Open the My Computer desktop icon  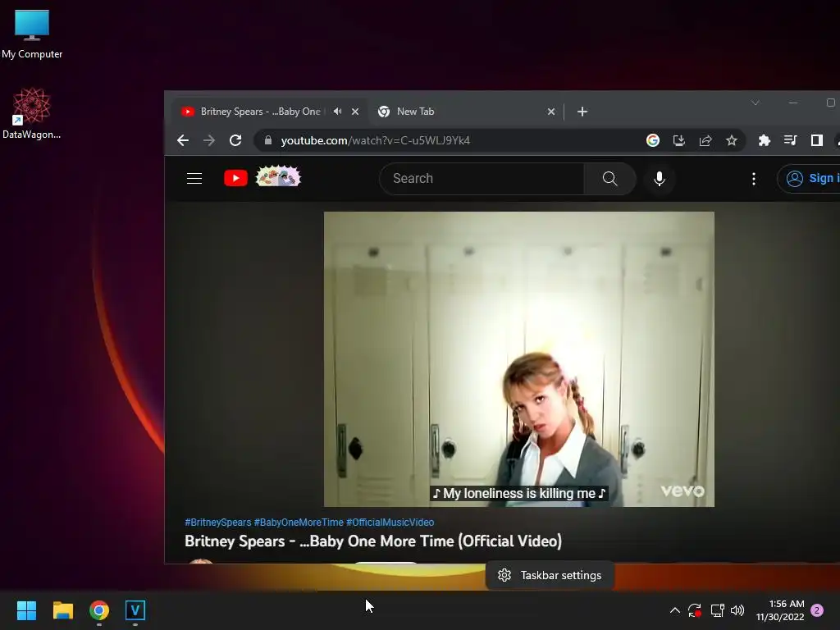pyautogui.click(x=32, y=33)
